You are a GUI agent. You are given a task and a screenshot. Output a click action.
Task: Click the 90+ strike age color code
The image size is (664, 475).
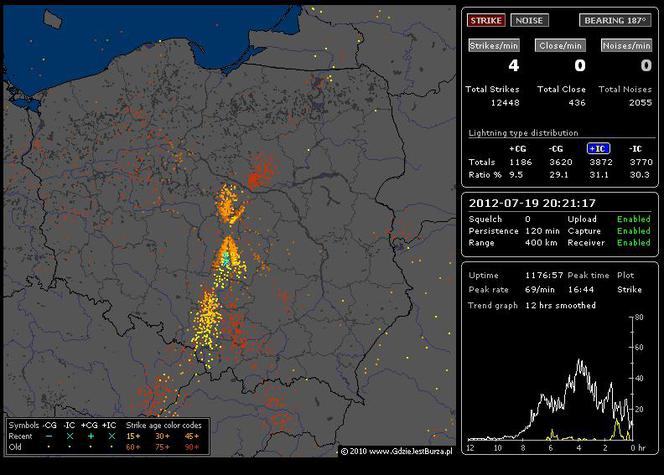click(x=191, y=447)
